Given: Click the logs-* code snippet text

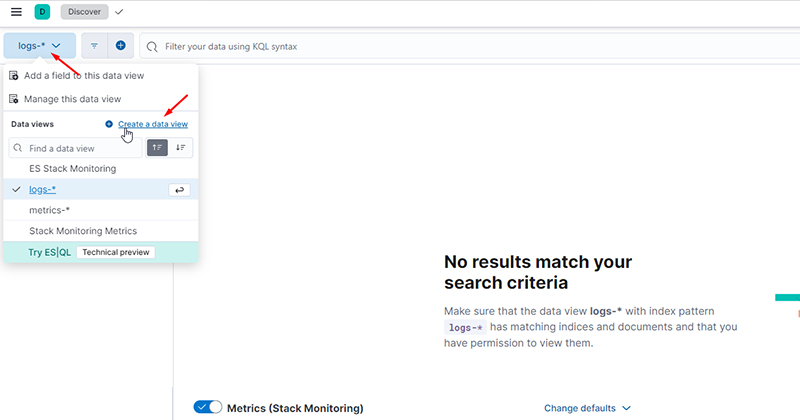Looking at the screenshot, I should (465, 328).
